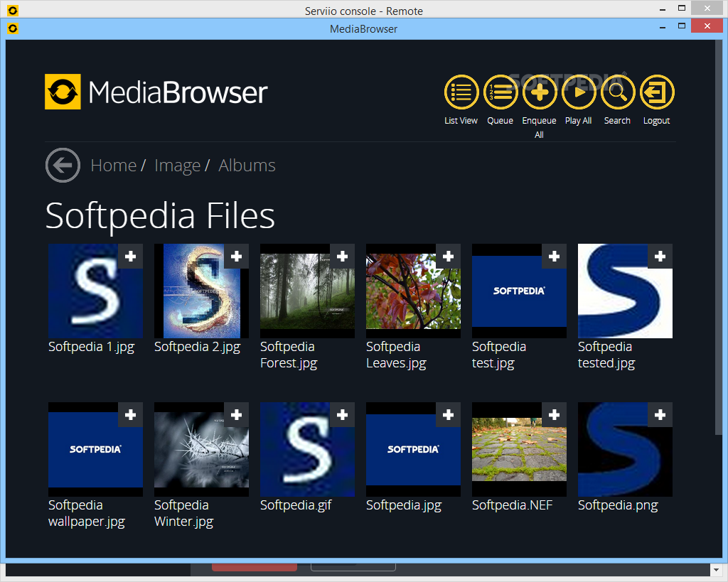Click the Serviio console title bar icon
The width and height of the screenshot is (728, 582).
click(x=13, y=10)
